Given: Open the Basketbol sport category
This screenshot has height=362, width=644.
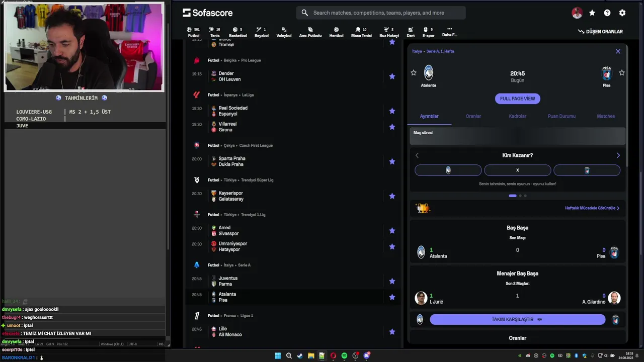Looking at the screenshot, I should click(238, 32).
